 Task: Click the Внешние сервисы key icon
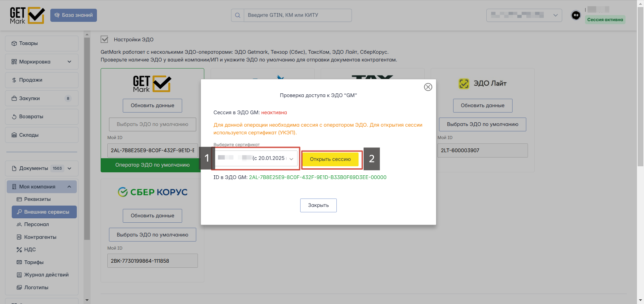coord(19,212)
